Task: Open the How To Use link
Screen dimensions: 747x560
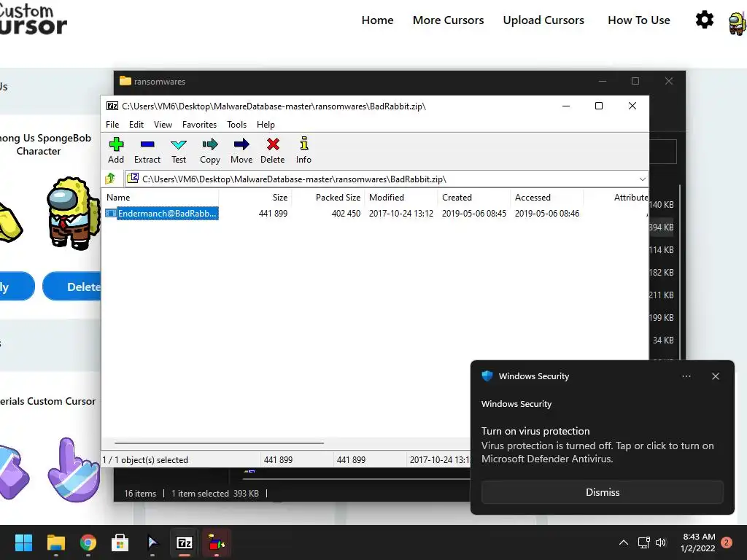Action: click(x=639, y=20)
